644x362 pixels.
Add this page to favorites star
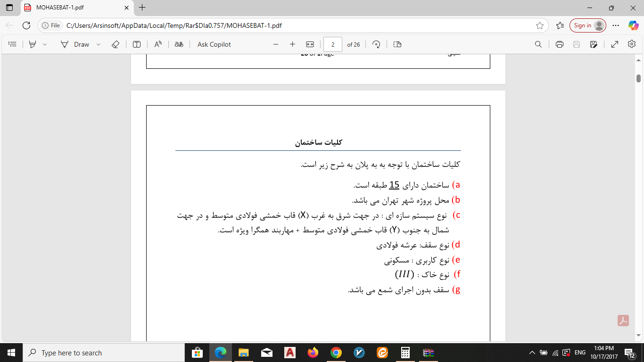point(539,25)
